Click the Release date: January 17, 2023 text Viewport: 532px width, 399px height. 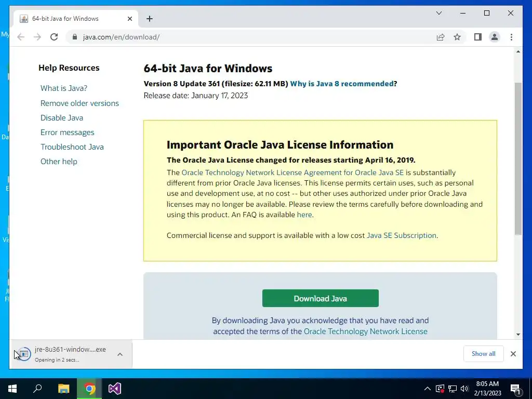click(196, 96)
